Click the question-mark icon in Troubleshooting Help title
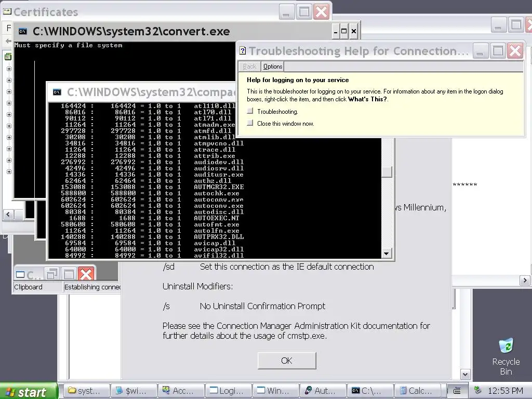 243,51
